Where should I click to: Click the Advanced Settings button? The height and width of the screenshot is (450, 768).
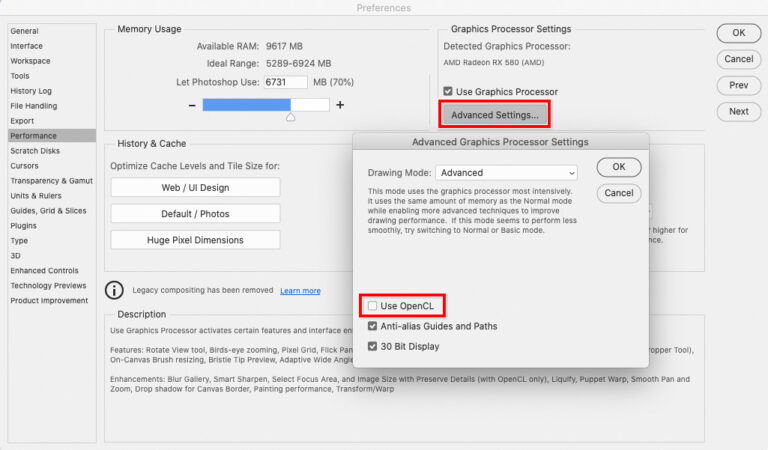pyautogui.click(x=495, y=115)
